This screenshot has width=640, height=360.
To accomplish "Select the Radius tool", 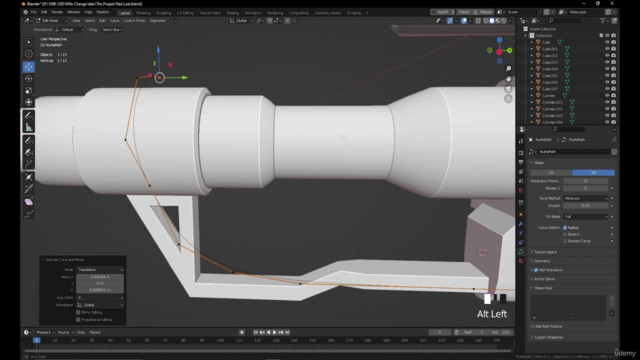I will [x=29, y=177].
